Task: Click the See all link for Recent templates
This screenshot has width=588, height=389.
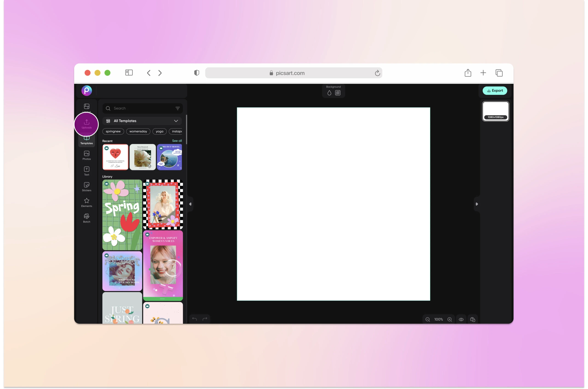Action: (x=177, y=141)
